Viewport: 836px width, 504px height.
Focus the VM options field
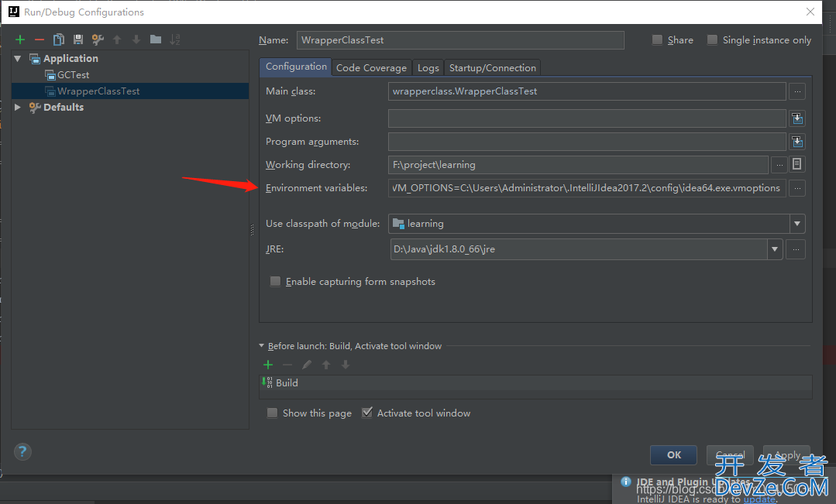[587, 118]
